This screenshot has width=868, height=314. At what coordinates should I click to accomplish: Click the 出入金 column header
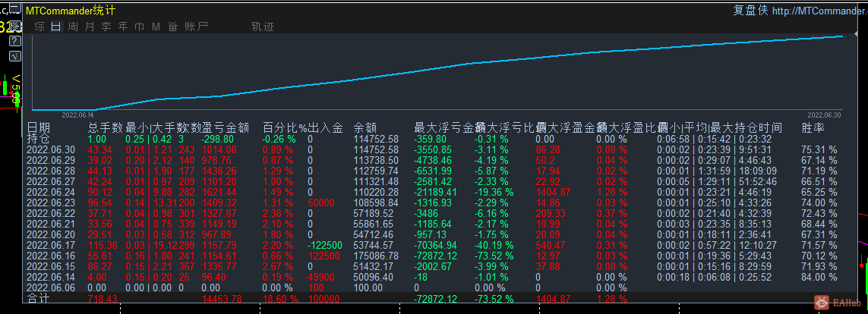point(326,128)
